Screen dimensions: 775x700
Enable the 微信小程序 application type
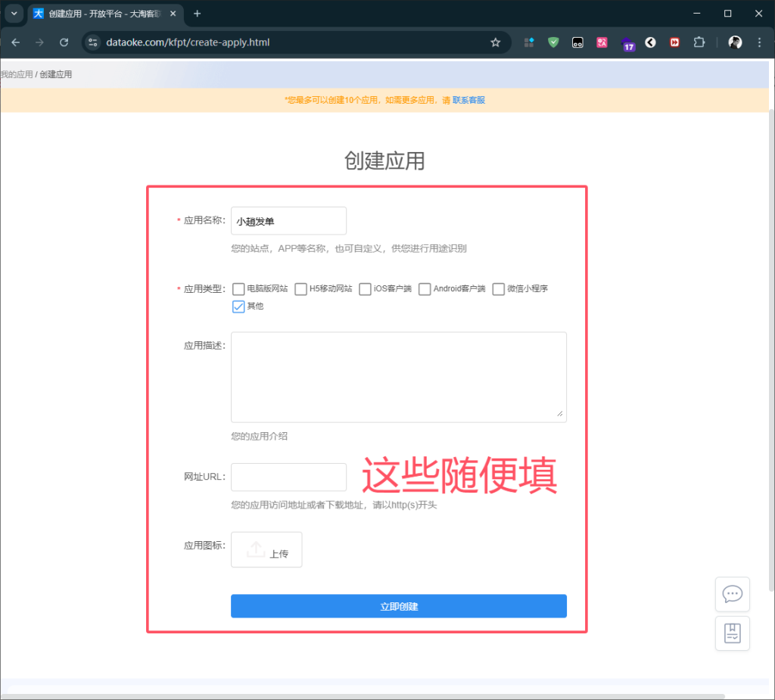coord(499,289)
